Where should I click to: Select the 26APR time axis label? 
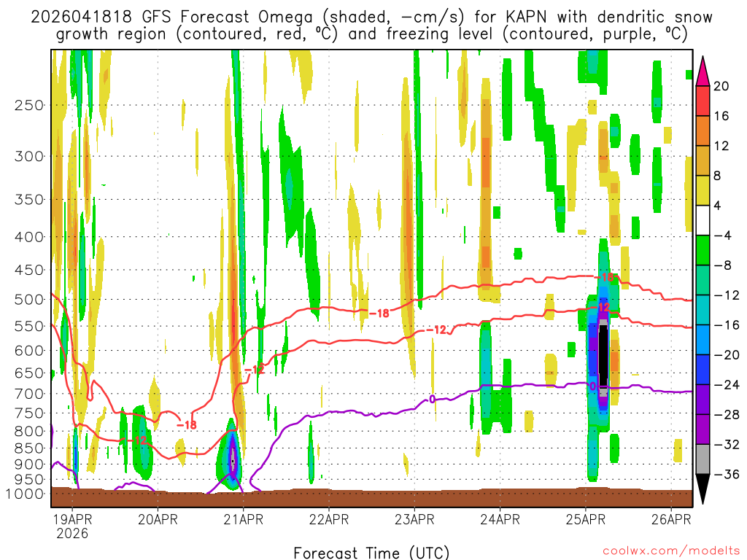[x=671, y=519]
